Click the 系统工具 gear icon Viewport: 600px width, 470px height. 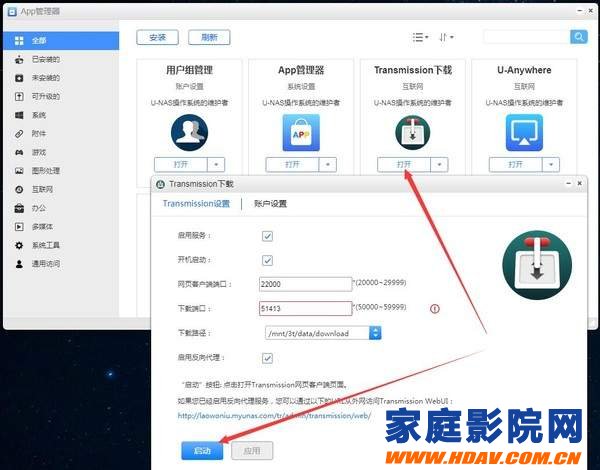[19, 245]
